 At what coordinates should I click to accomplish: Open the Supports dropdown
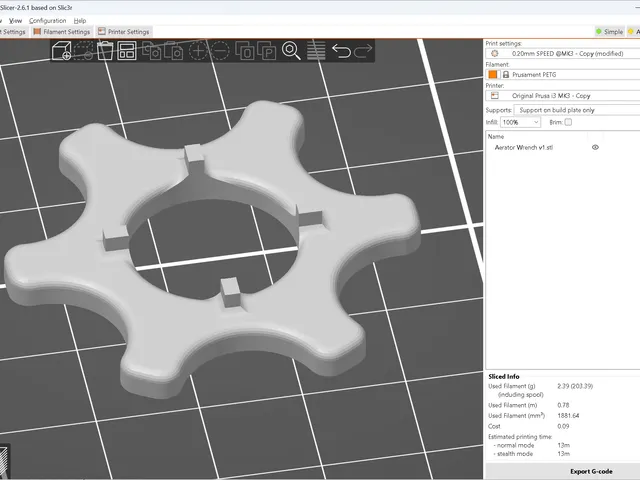pyautogui.click(x=577, y=110)
